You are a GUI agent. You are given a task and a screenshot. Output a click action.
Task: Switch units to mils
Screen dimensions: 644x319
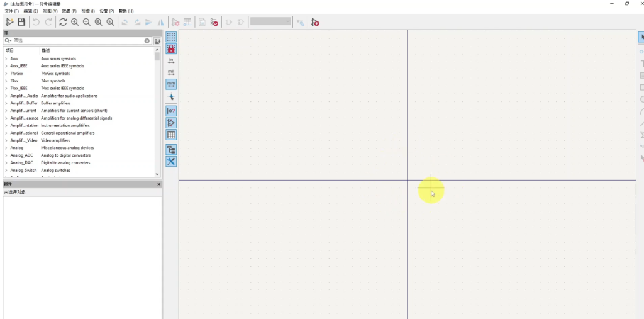[x=171, y=73]
